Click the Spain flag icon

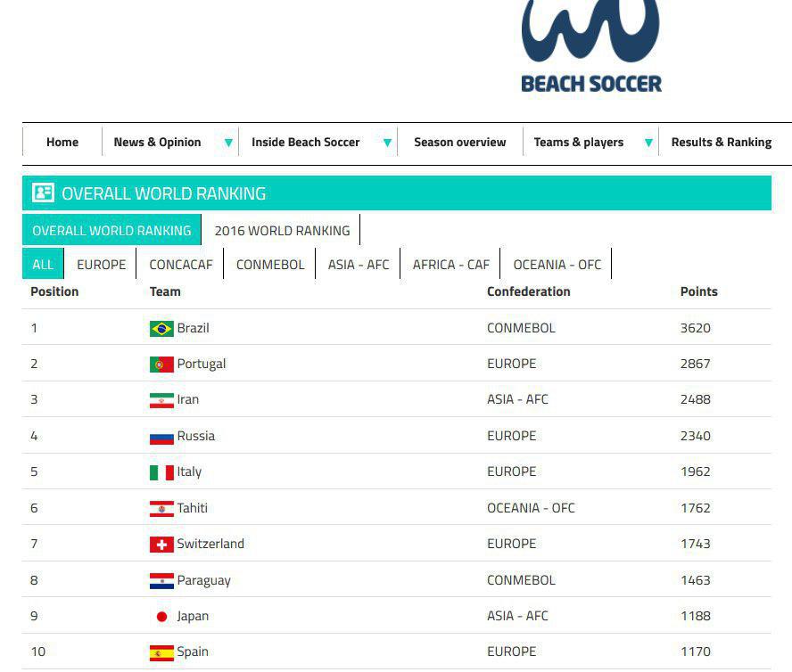(x=161, y=652)
